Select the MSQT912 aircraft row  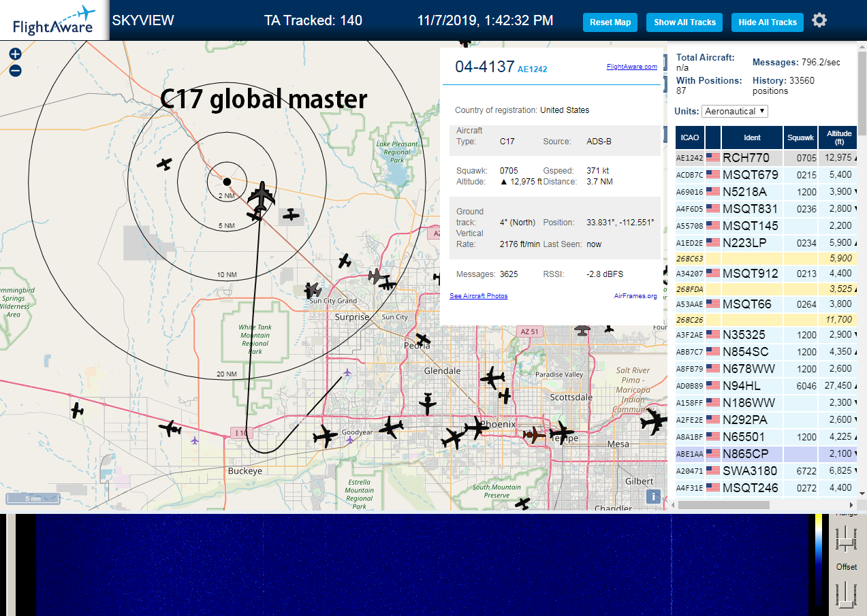tap(767, 274)
